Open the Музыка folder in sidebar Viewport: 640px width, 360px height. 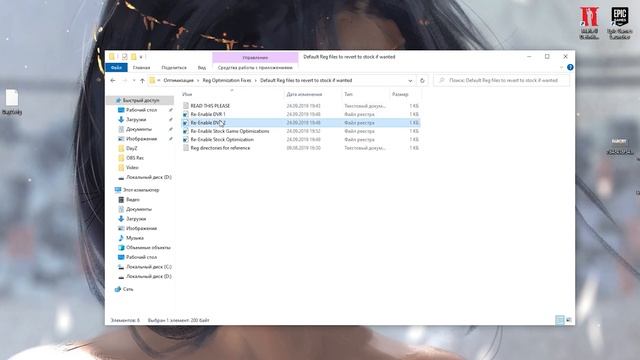135,238
